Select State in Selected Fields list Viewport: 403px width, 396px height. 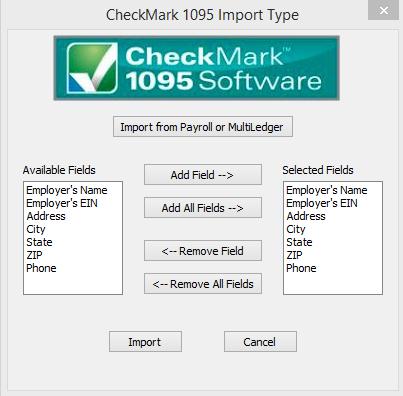tap(299, 242)
